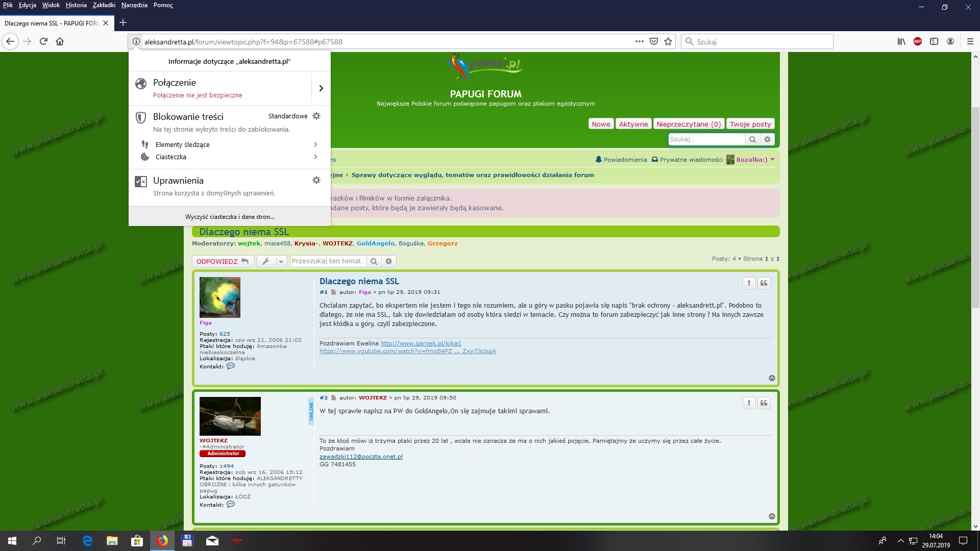Toggle the sidebar view icon

point(934,42)
